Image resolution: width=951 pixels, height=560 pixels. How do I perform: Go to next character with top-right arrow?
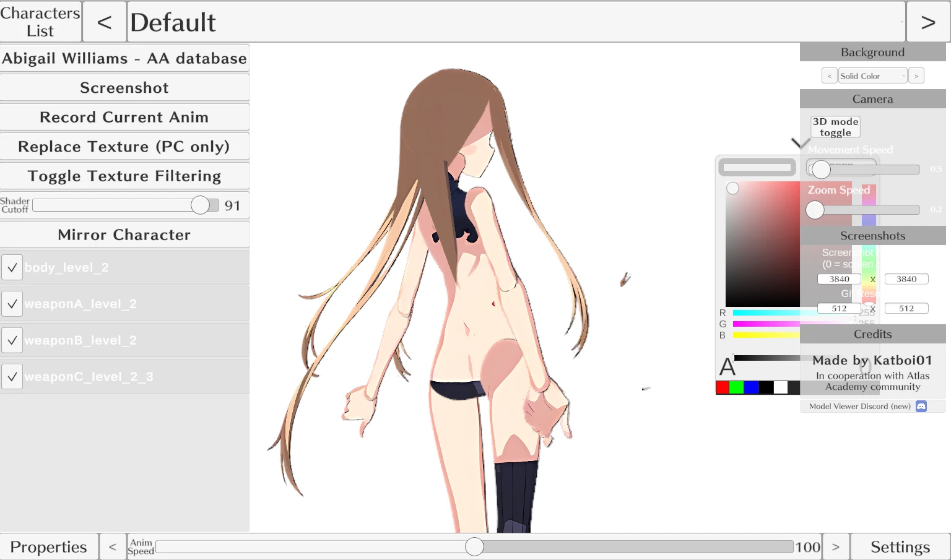click(927, 22)
